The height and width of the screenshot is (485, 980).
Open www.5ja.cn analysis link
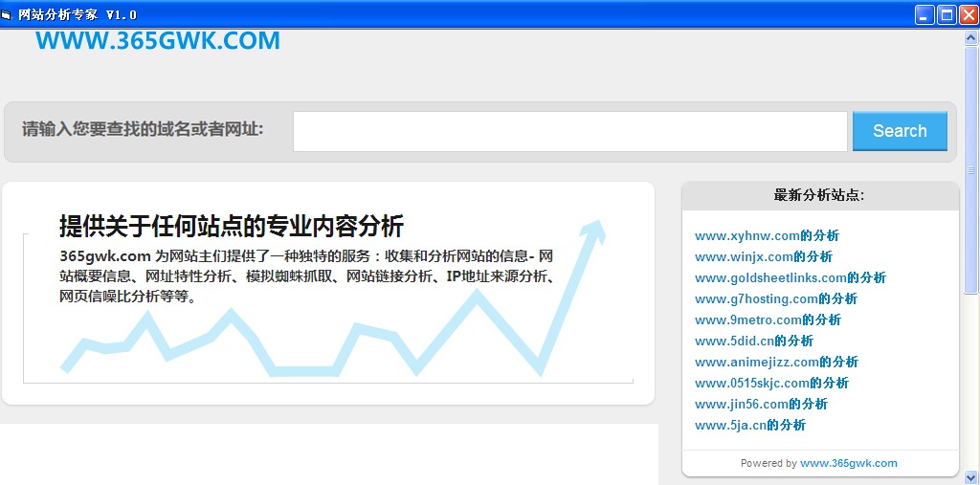[x=750, y=426]
